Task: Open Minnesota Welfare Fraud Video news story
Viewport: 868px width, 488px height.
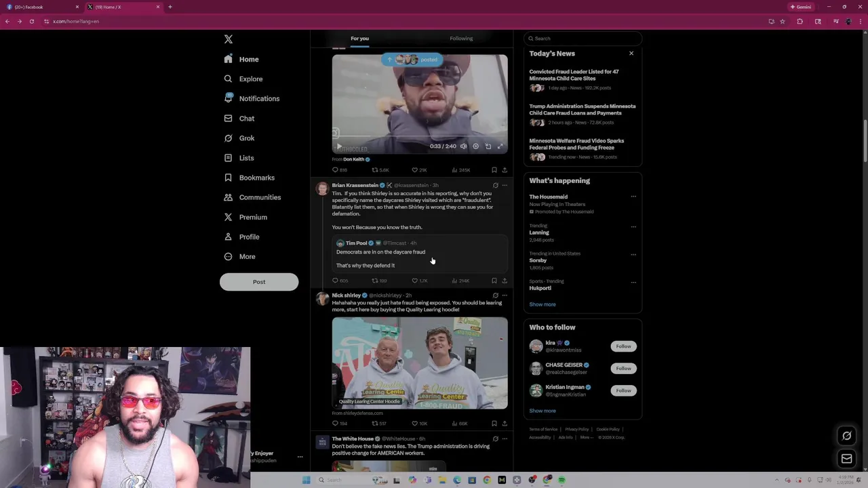Action: [x=582, y=148]
